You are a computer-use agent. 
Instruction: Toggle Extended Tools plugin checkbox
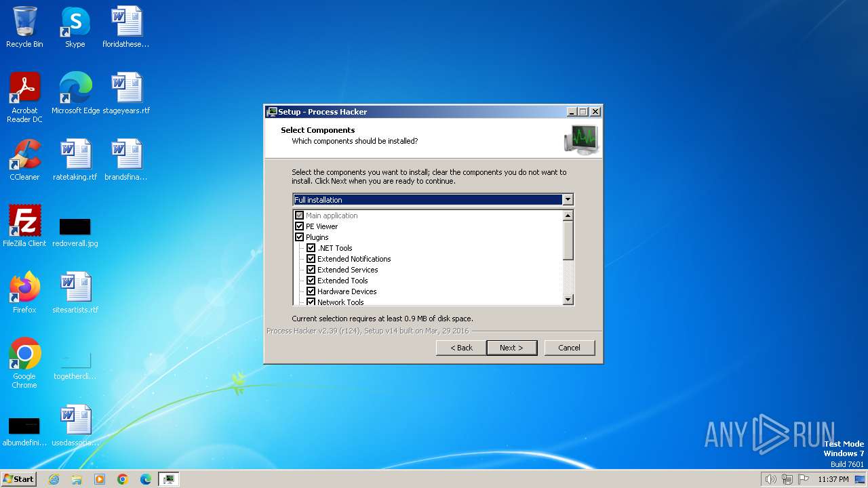[x=311, y=281]
